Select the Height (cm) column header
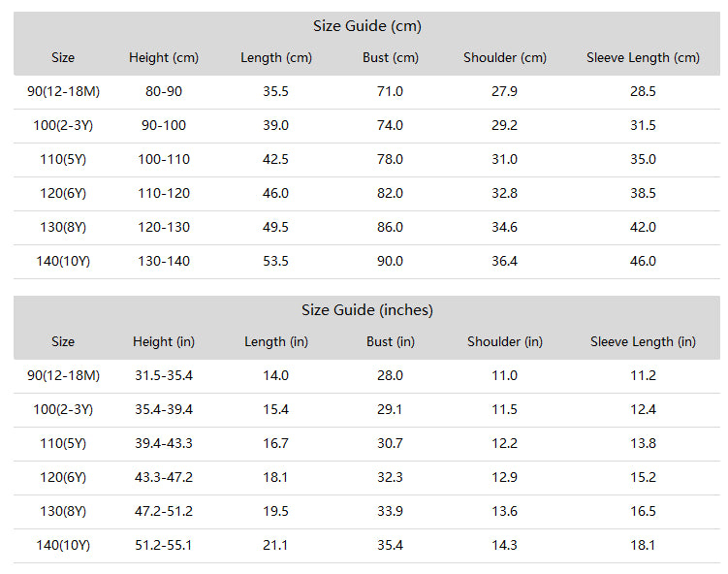The image size is (728, 574). [164, 57]
